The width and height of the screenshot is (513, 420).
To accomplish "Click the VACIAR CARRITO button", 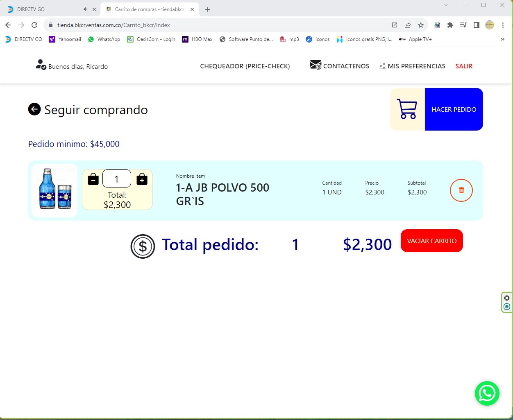I will click(432, 241).
